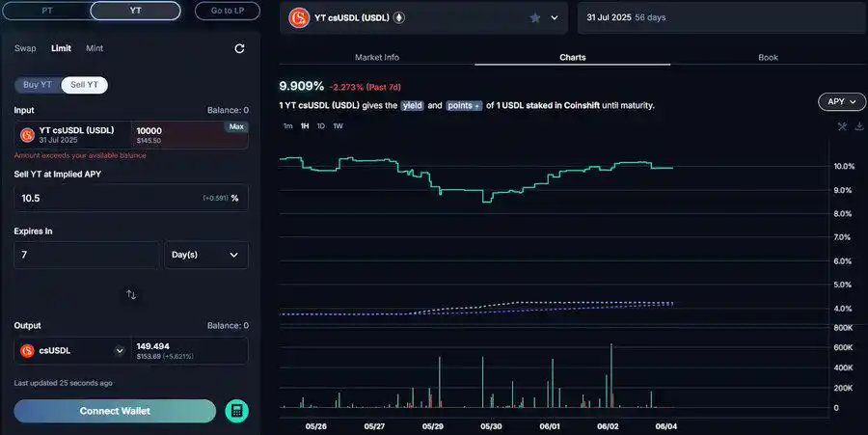Click the chart download icon

pyautogui.click(x=858, y=126)
